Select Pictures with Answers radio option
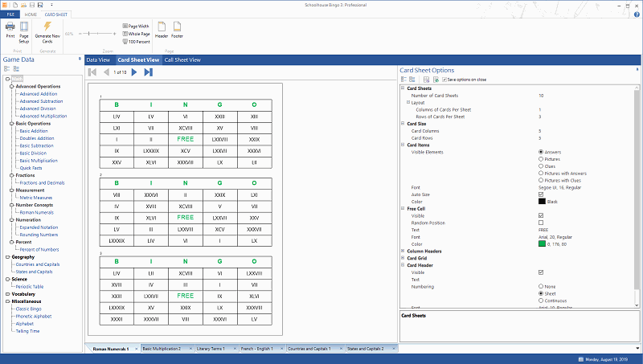 tap(541, 173)
